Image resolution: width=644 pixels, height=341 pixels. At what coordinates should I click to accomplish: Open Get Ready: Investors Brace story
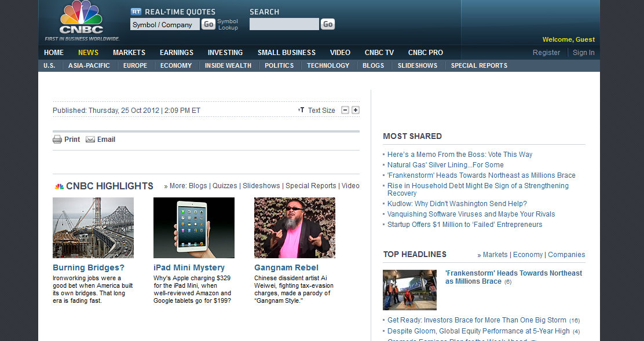tap(477, 320)
